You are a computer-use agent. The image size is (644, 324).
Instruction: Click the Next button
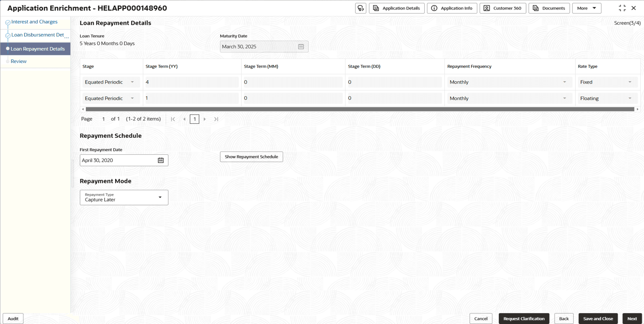632,319
